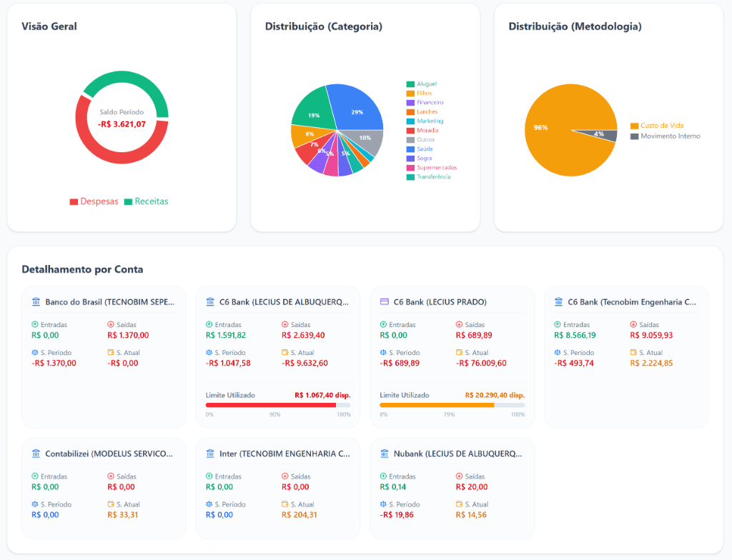This screenshot has width=732, height=560.
Task: Open the C6 Bank (Tecnobim Engenharia C...) account title
Action: (631, 302)
